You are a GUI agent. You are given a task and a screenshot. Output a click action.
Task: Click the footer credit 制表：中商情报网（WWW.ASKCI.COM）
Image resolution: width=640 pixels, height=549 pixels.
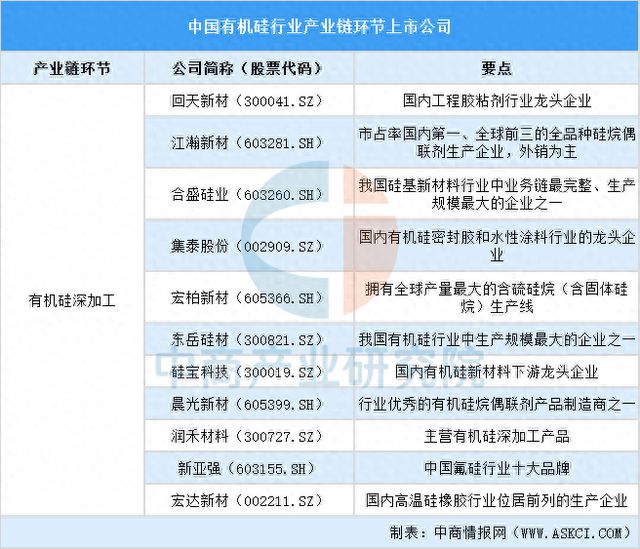(x=511, y=532)
